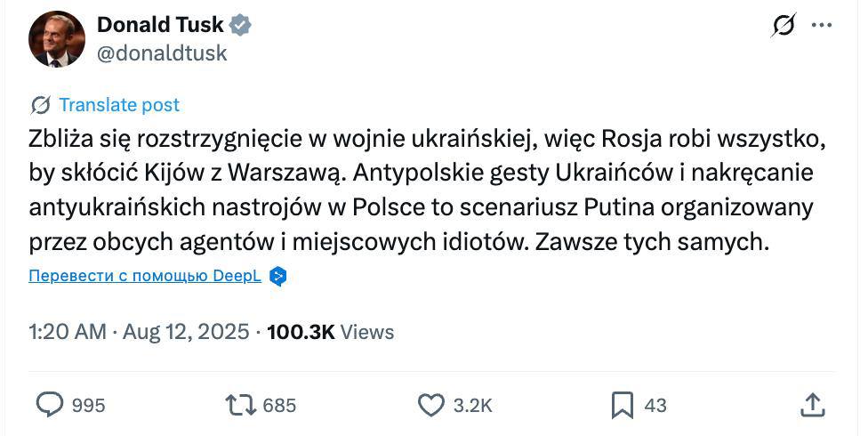Viewport: 868px width, 436px height.
Task: Click the 100.3K Views count
Action: (x=330, y=332)
